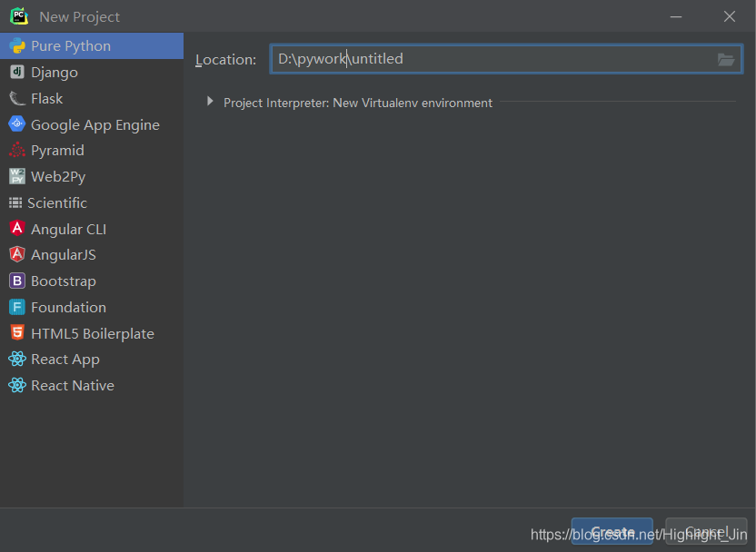Click the Django project icon

17,73
